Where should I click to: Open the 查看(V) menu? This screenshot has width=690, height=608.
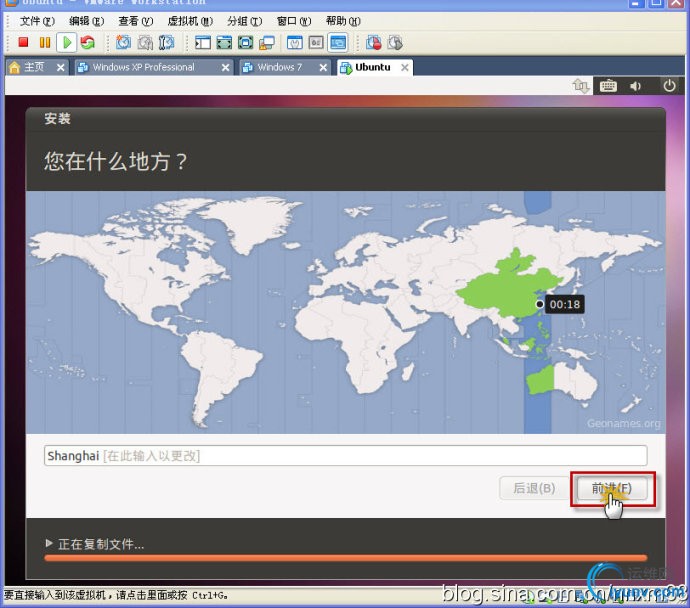[x=136, y=21]
